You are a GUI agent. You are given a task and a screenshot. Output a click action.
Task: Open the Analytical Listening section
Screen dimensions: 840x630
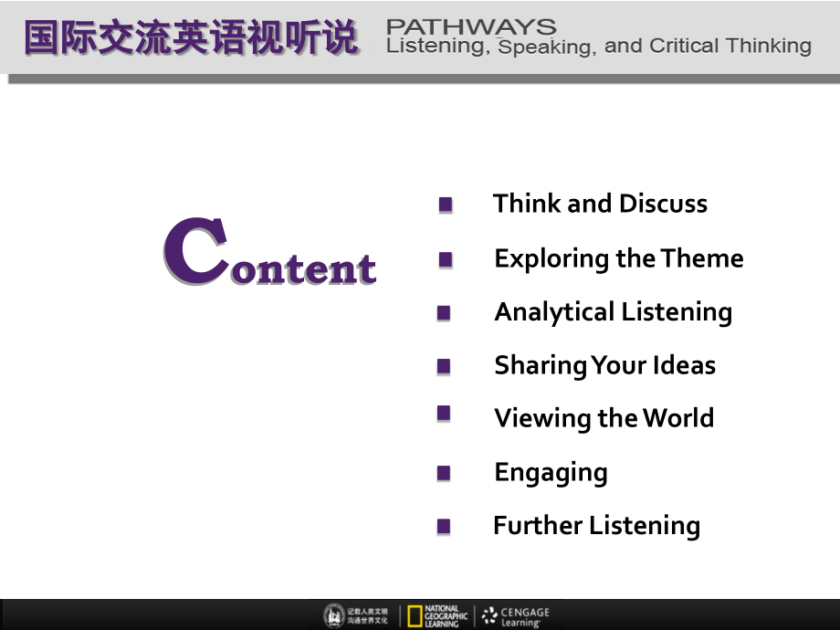(x=613, y=312)
